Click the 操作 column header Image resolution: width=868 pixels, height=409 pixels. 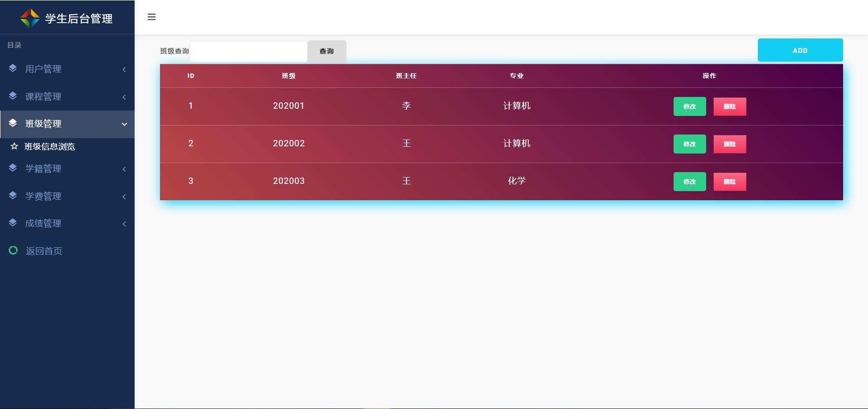(x=709, y=76)
